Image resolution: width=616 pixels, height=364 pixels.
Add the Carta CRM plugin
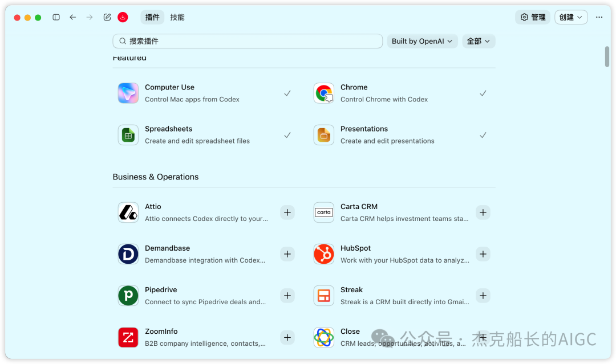(x=483, y=212)
